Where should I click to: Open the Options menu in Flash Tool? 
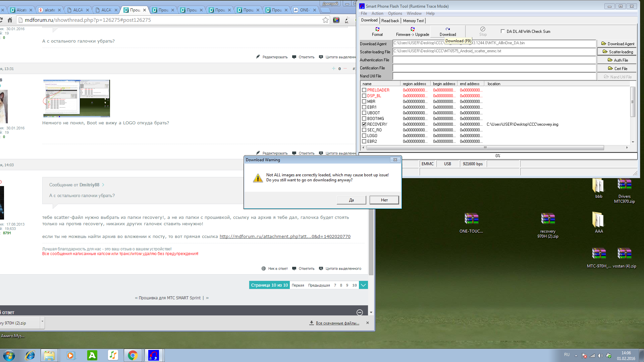pyautogui.click(x=395, y=13)
